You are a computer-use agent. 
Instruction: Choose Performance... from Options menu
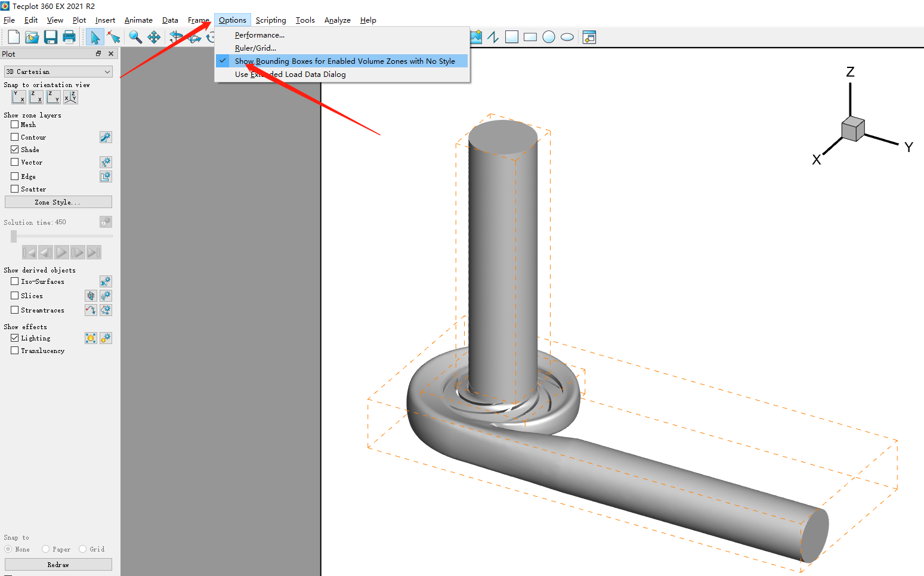[x=259, y=35]
